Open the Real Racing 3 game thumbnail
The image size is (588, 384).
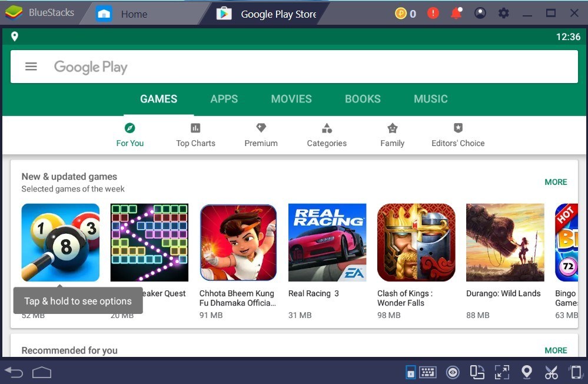(x=327, y=243)
